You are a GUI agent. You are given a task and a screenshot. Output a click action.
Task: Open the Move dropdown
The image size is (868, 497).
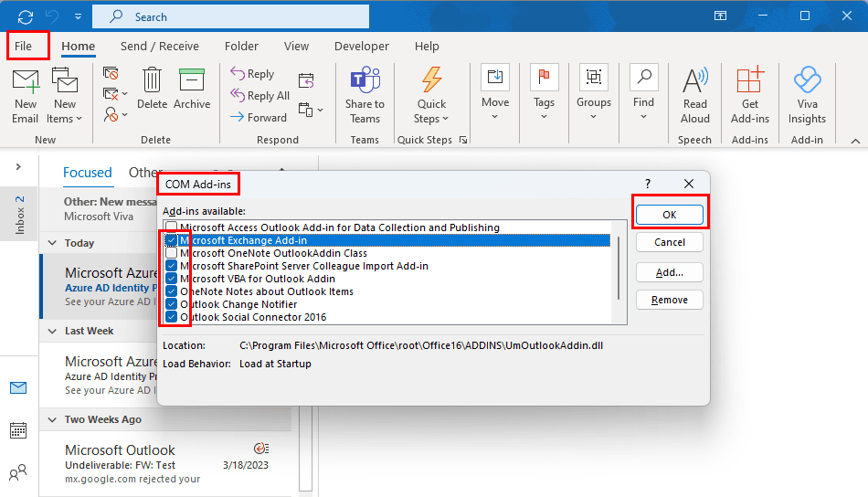coord(495,93)
